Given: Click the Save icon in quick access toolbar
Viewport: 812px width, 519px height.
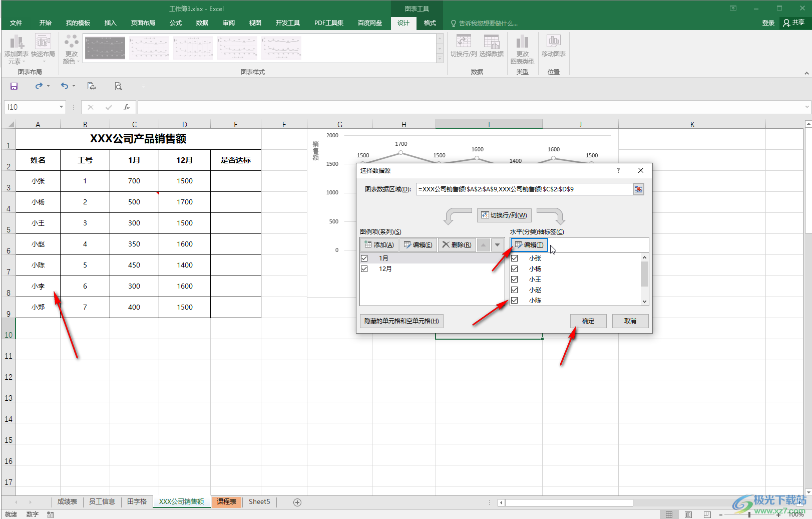Looking at the screenshot, I should (14, 86).
